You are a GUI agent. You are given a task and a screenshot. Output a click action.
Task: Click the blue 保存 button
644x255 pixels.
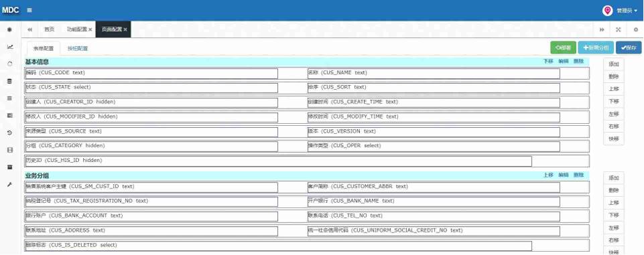[x=629, y=48]
